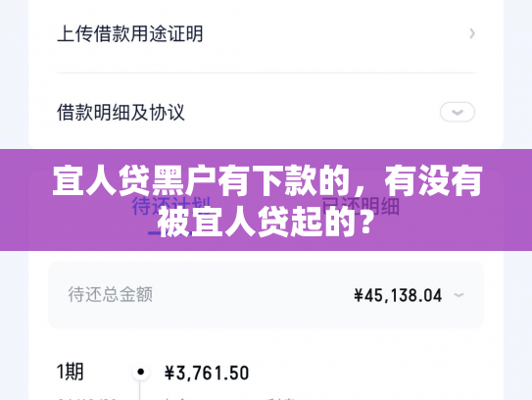Tap the right chevron beside 上传借款用途证明
532x400 pixels.
click(472, 33)
